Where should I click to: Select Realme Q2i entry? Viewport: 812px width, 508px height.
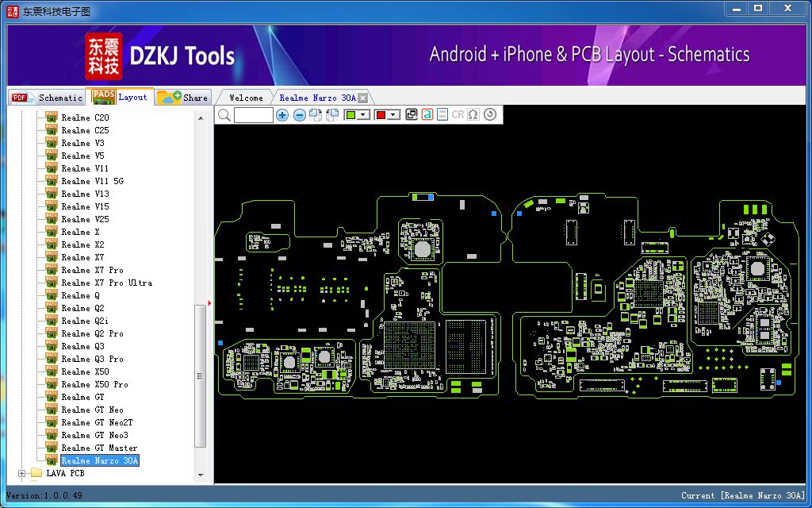pos(85,321)
